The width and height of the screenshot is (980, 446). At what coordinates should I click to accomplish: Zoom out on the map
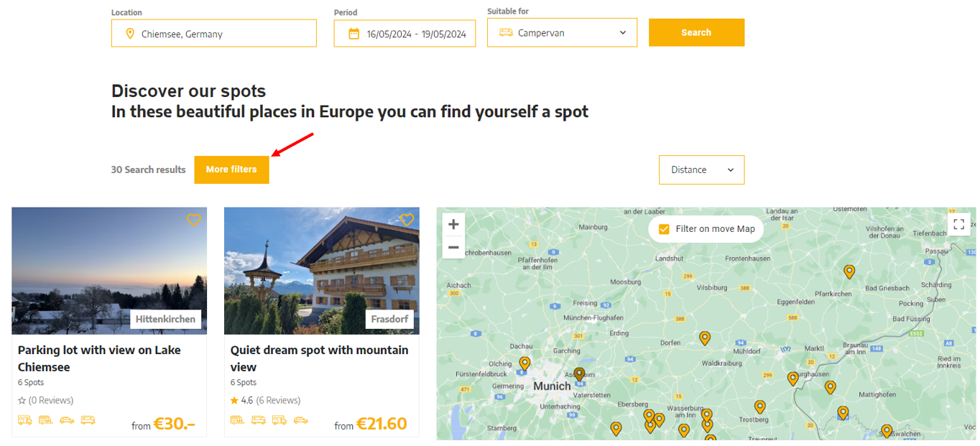pyautogui.click(x=453, y=247)
